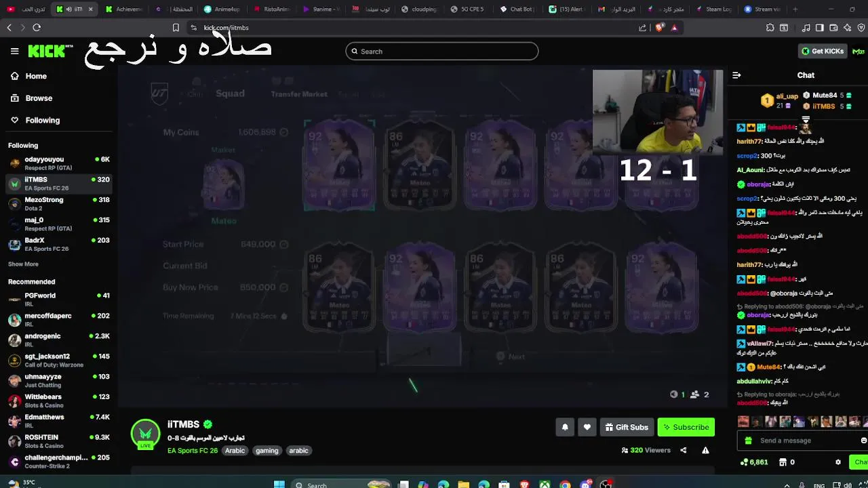The width and height of the screenshot is (868, 488).
Task: Open MezoStrong channel in sidebar
Action: coord(58,203)
